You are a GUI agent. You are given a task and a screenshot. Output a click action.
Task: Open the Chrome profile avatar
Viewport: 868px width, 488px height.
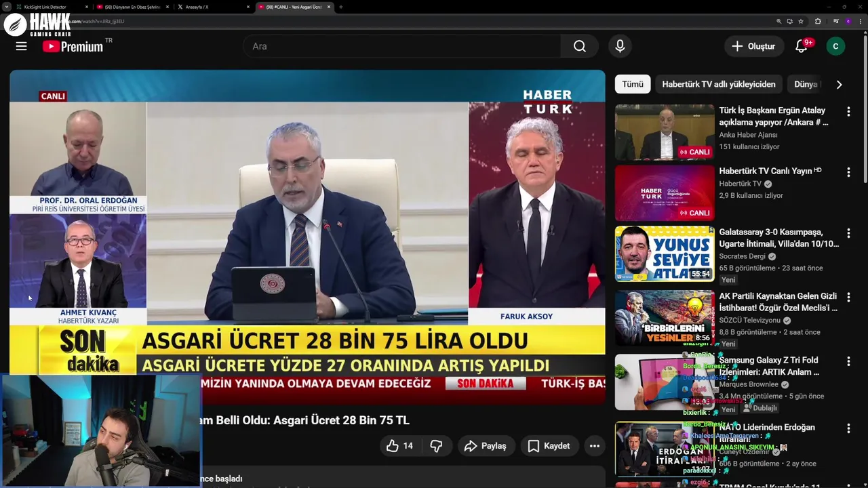[848, 21]
